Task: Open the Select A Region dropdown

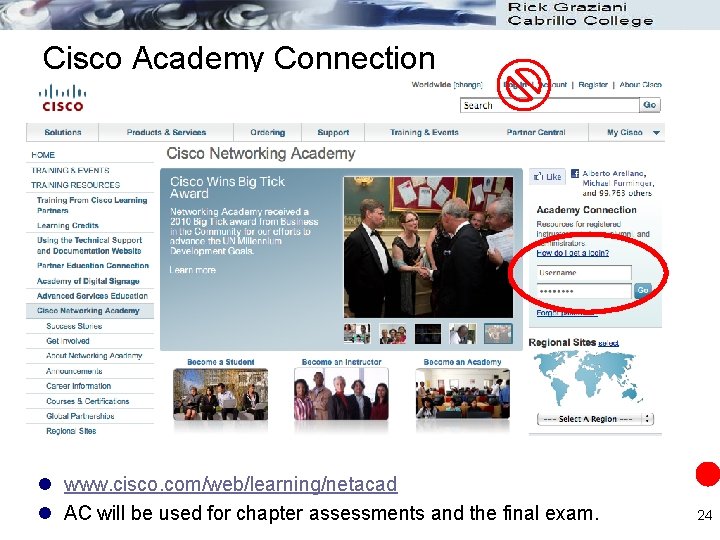Action: click(595, 419)
